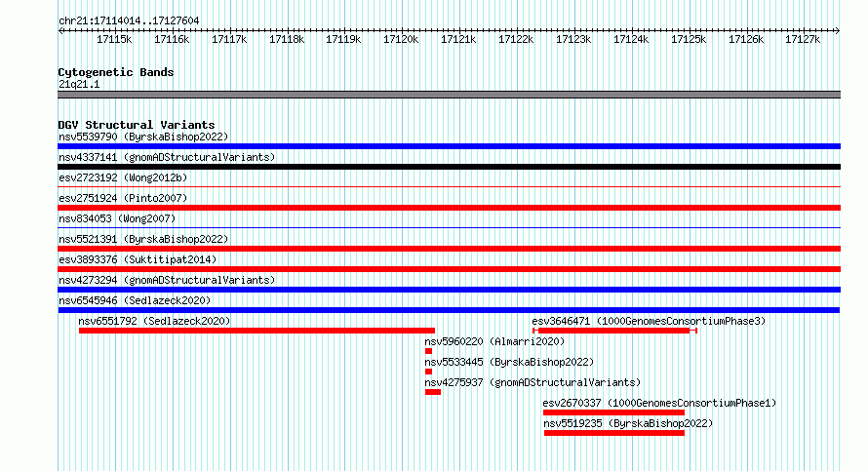Viewport: 868px width, 471px height.
Task: Select the red bar under esv3646471
Action: [x=614, y=331]
